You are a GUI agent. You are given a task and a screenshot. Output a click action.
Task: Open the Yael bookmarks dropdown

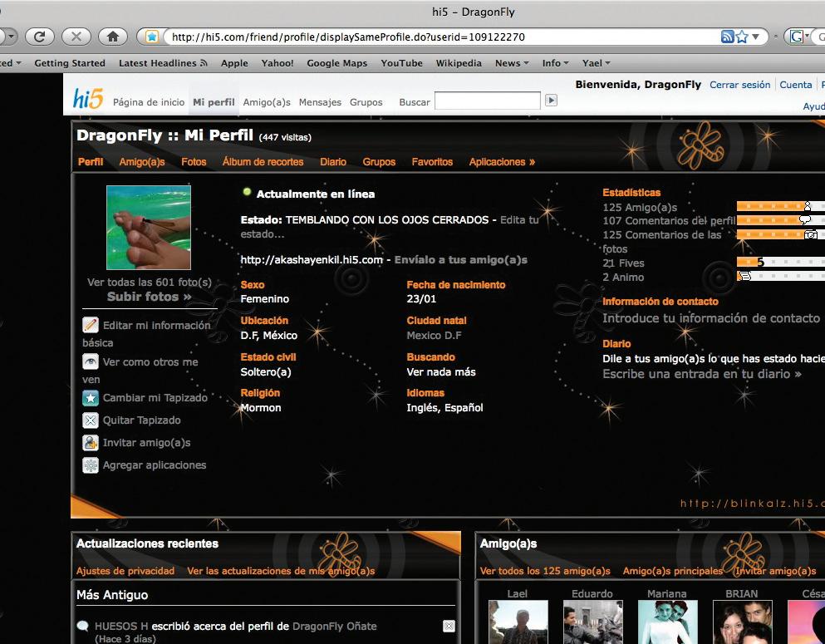(596, 63)
